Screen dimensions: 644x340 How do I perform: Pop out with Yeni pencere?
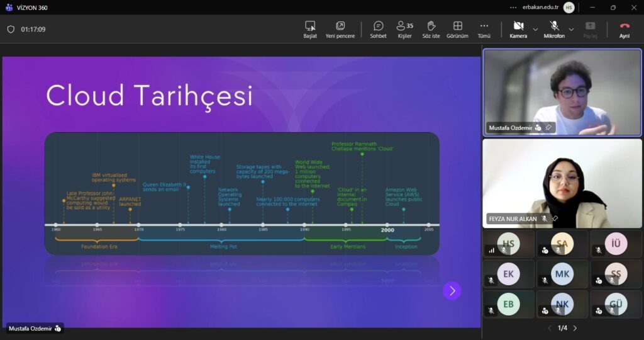340,29
